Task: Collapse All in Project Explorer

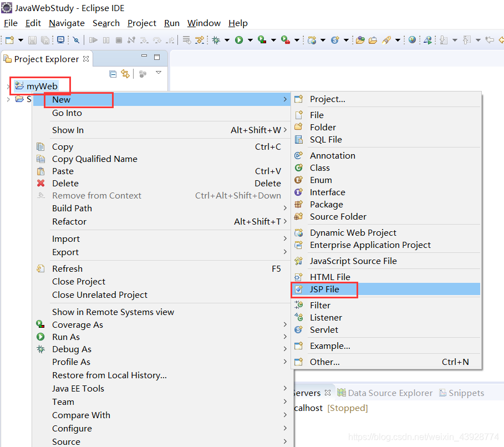Action: coord(113,74)
